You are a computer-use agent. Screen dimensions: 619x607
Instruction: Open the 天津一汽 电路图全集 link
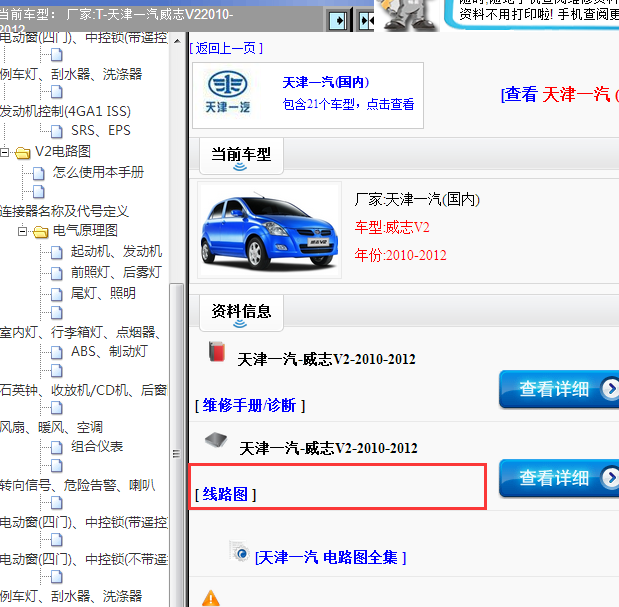point(330,557)
